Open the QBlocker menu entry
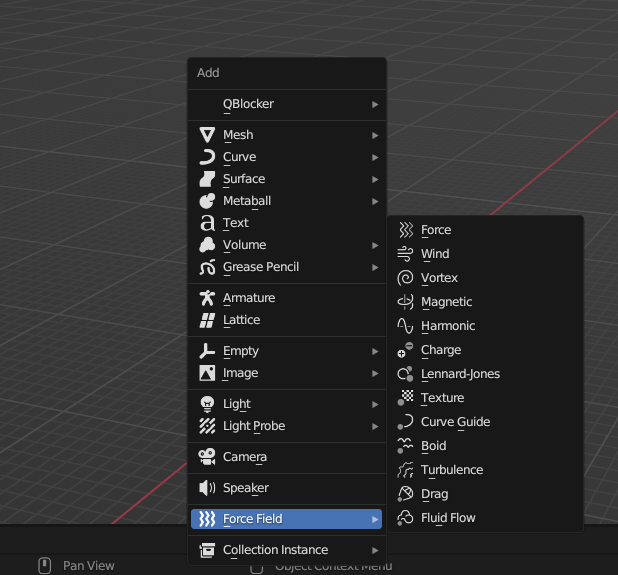 coord(287,104)
